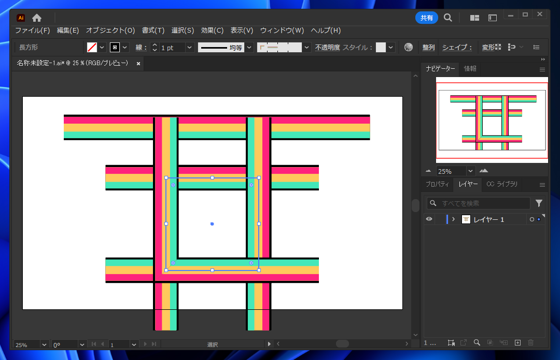The width and height of the screenshot is (560, 360).
Task: Open the ヘルプ(H) menu
Action: coord(326,30)
